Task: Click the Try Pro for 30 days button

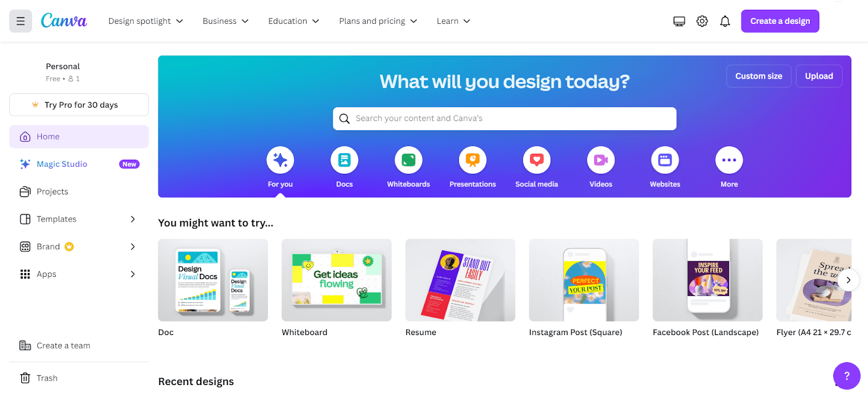Action: [x=79, y=105]
